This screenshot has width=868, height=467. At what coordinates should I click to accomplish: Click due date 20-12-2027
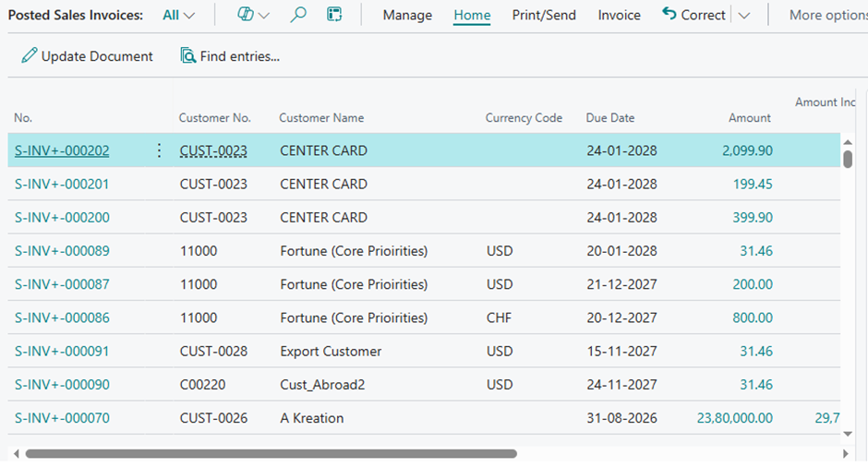(x=621, y=317)
